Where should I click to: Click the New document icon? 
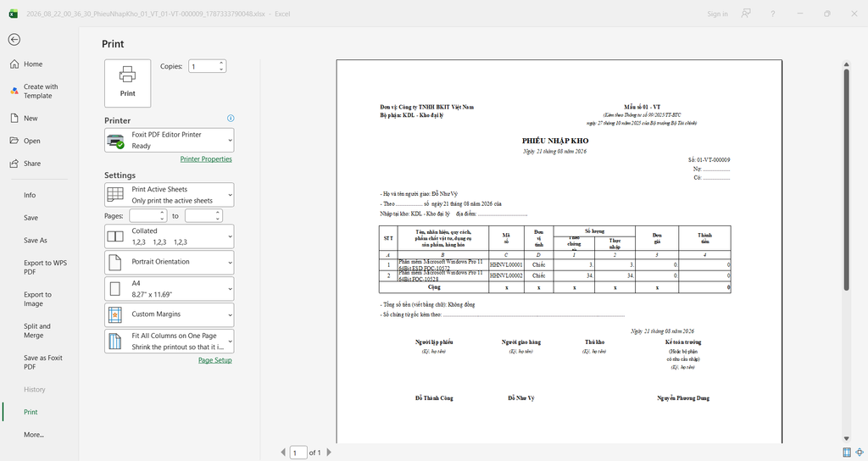[x=14, y=119]
